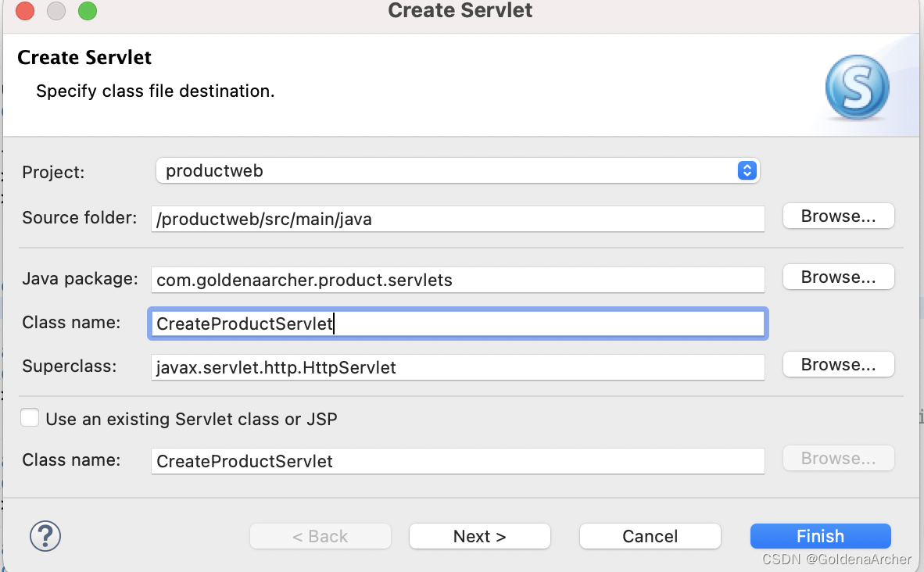Image resolution: width=924 pixels, height=572 pixels.
Task: Click the Superclass text field
Action: [458, 367]
